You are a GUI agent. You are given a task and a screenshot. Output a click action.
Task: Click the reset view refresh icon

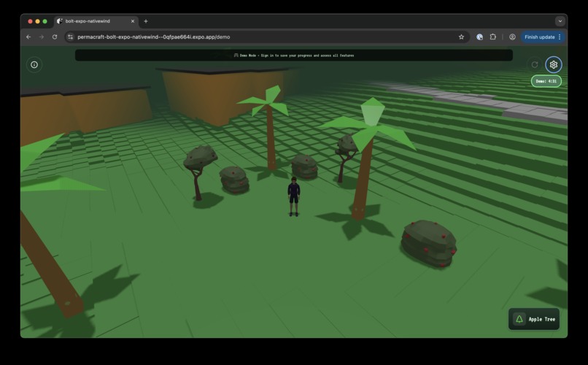pyautogui.click(x=535, y=65)
